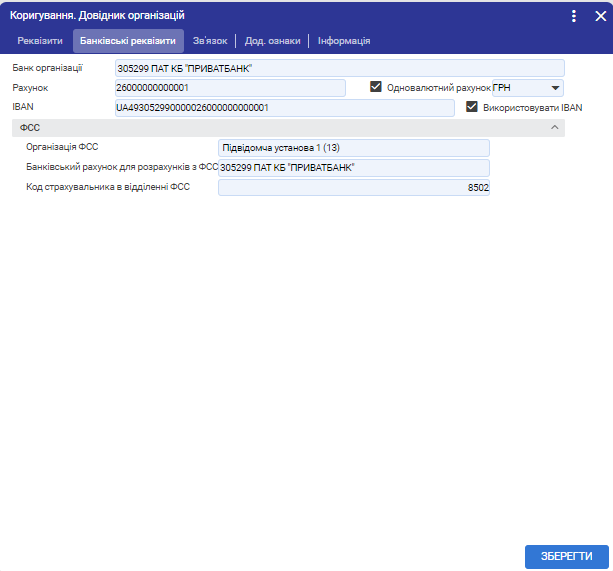Select the Банківські реквізити tab
The width and height of the screenshot is (613, 571).
pyautogui.click(x=128, y=41)
